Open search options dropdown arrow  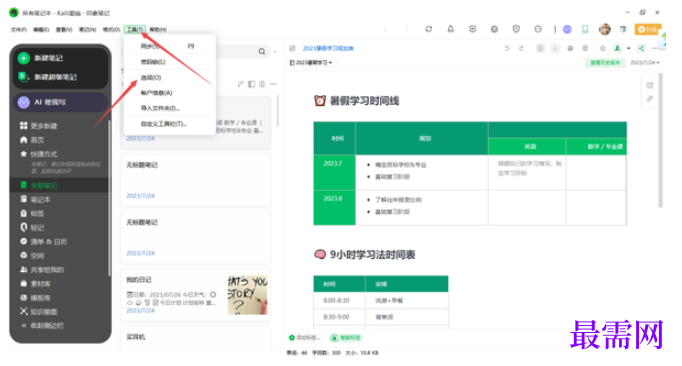pyautogui.click(x=275, y=51)
